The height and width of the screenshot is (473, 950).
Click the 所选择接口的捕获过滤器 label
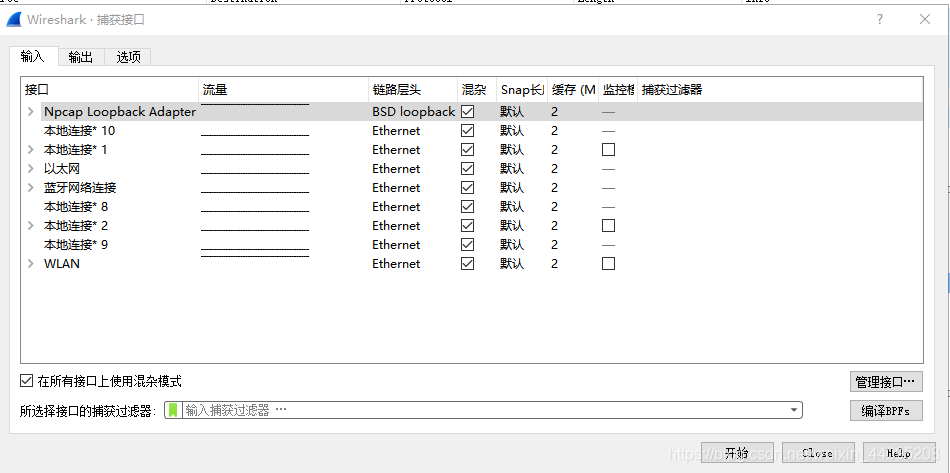(x=88, y=411)
